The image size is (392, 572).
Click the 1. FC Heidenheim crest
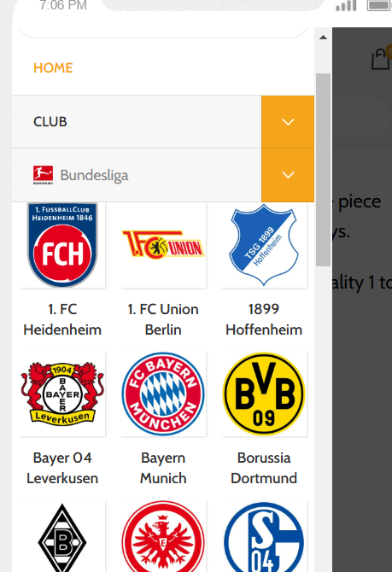tap(62, 245)
